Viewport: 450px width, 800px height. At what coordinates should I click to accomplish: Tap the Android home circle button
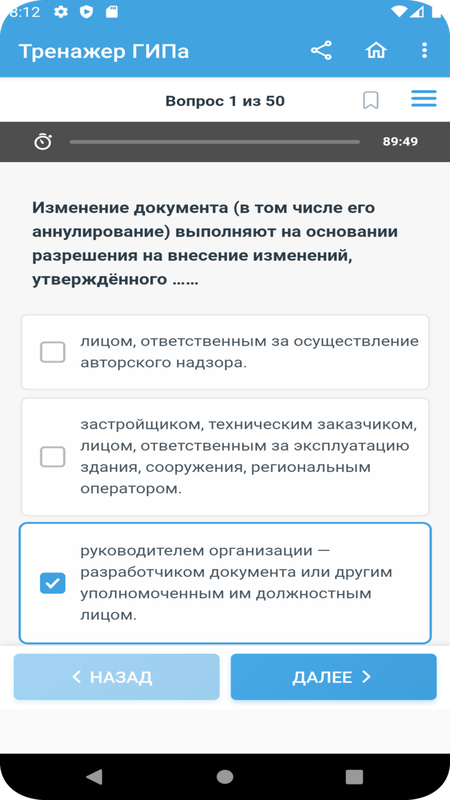225,777
